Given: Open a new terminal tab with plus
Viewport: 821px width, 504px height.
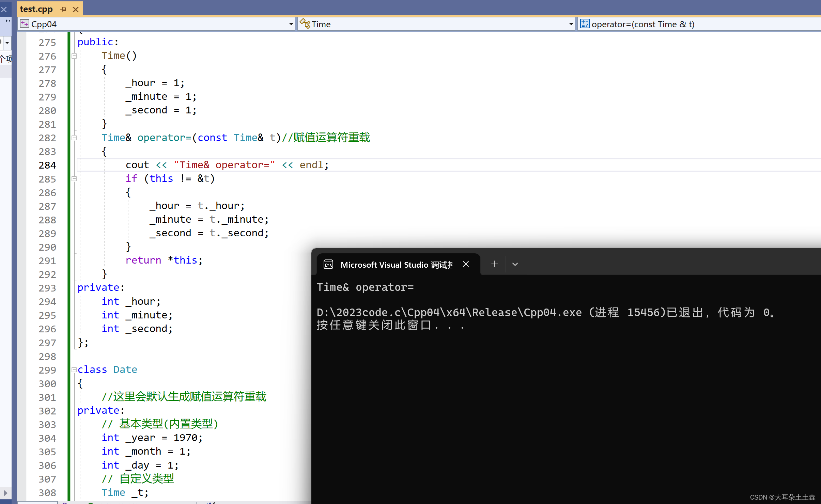Looking at the screenshot, I should tap(495, 264).
